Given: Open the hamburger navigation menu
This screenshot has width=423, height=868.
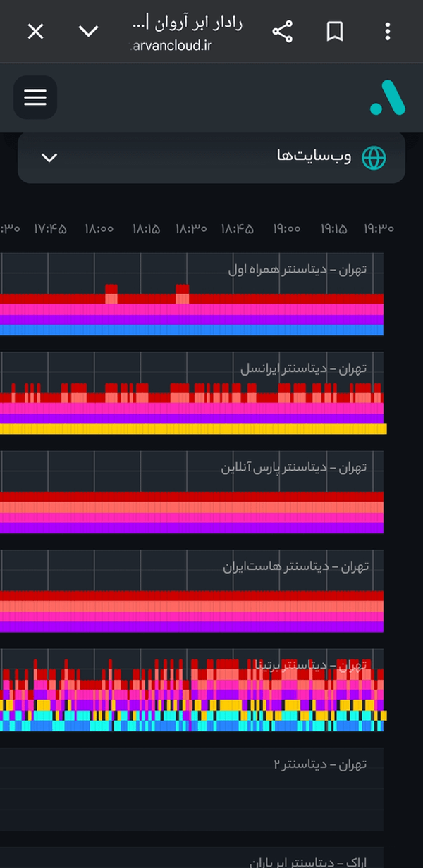Looking at the screenshot, I should [x=35, y=97].
